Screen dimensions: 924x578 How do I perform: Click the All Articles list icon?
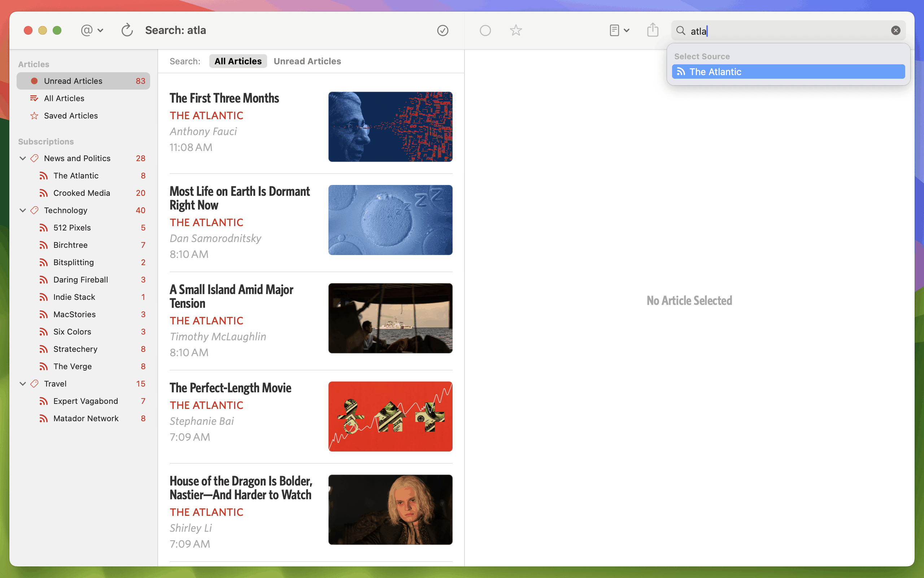click(34, 98)
